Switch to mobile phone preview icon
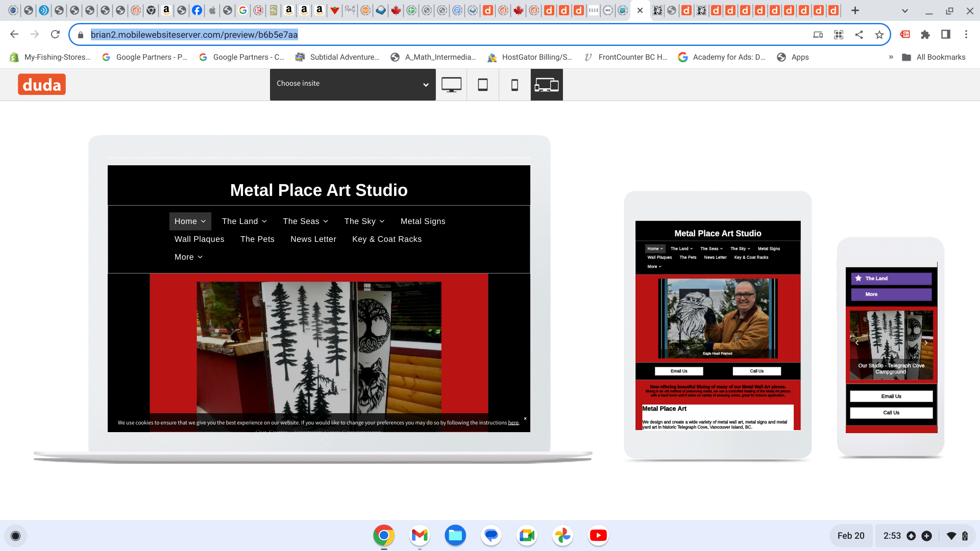Image resolution: width=980 pixels, height=551 pixels. [x=514, y=85]
